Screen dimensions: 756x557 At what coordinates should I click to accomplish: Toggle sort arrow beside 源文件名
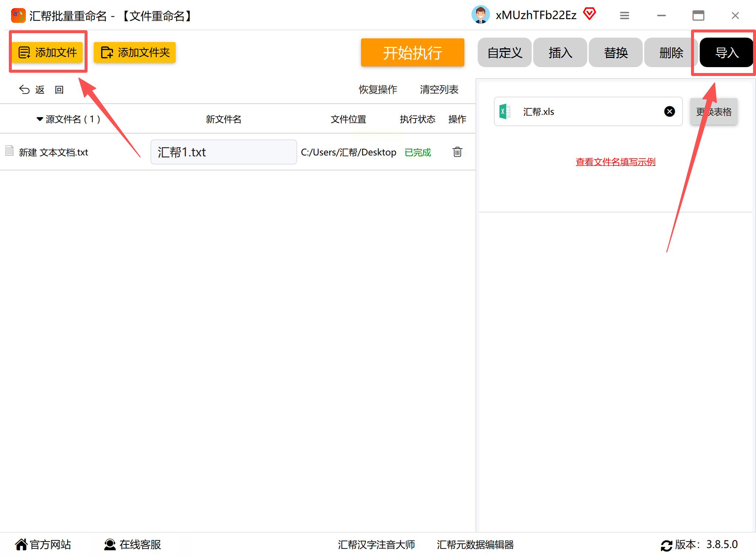(x=39, y=119)
